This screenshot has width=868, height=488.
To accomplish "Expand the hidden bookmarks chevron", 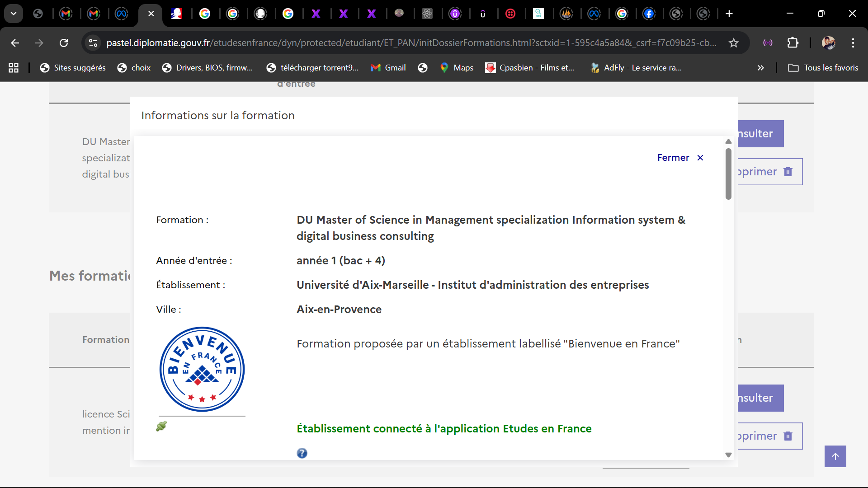I will pos(760,68).
